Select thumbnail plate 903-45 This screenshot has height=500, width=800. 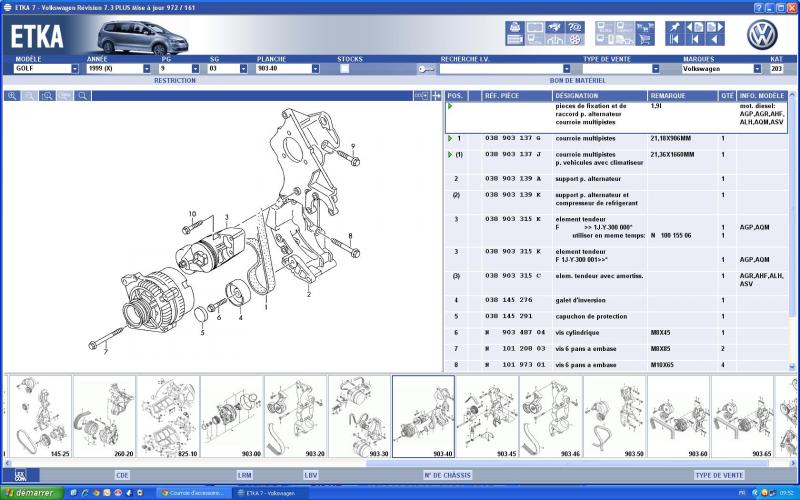[x=487, y=416]
